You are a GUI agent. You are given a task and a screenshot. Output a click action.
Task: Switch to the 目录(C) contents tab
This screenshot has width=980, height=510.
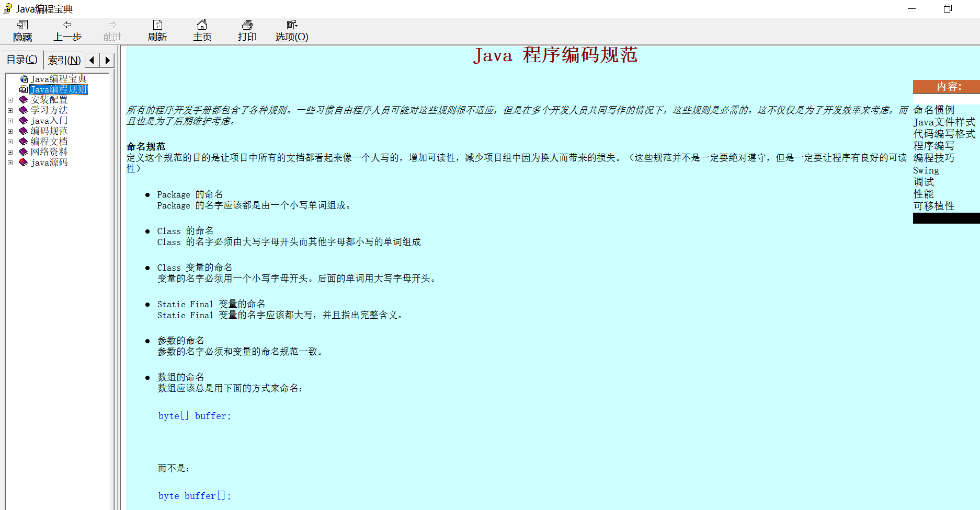(x=22, y=60)
